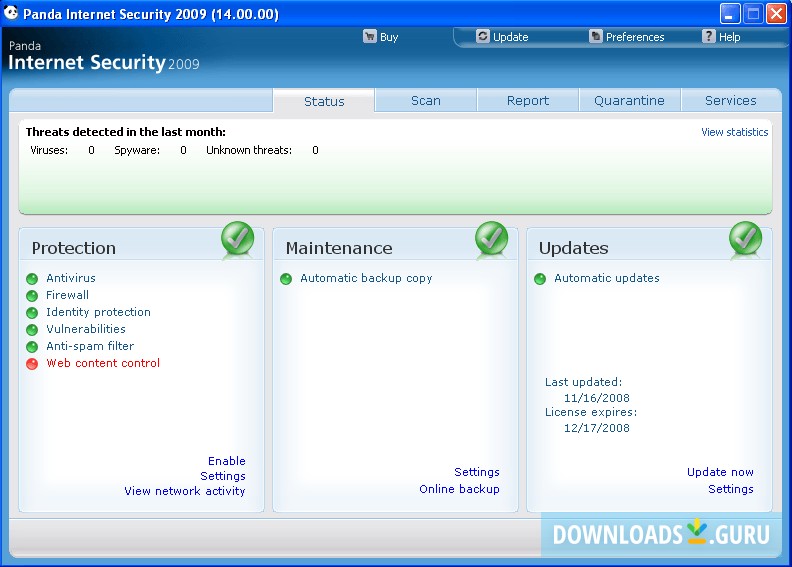This screenshot has height=567, width=792.
Task: Click red status dot beside Web content control
Action: point(32,364)
